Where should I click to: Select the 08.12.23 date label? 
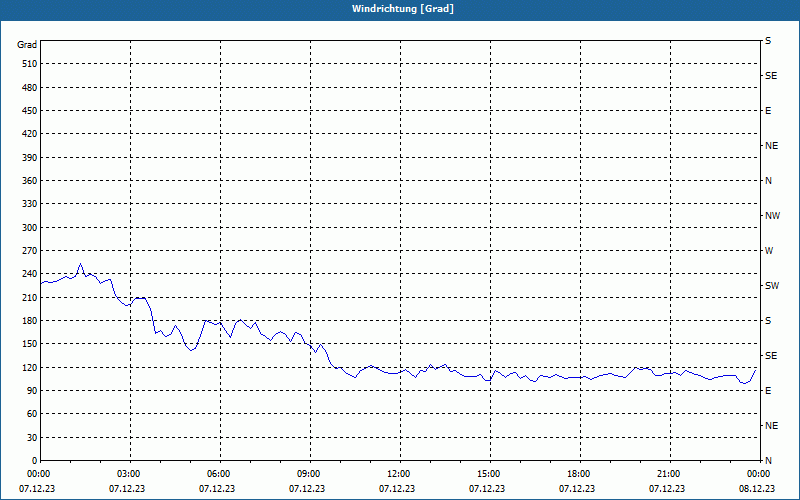point(757,488)
